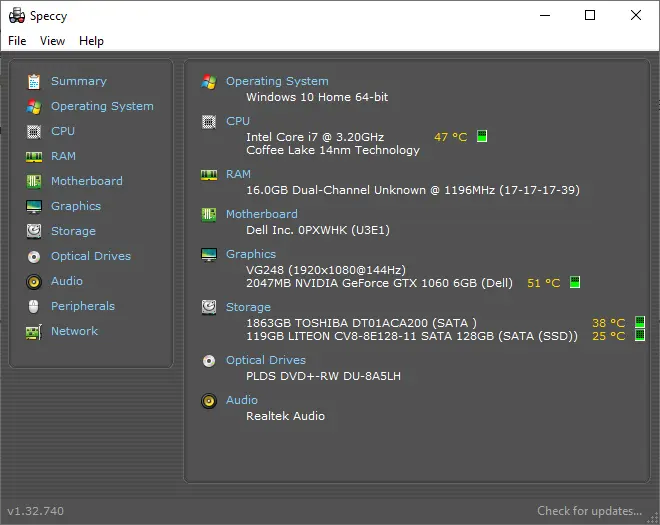660x525 pixels.
Task: Click the temperature indicator for the TOSHIBA drive
Action: (x=640, y=322)
